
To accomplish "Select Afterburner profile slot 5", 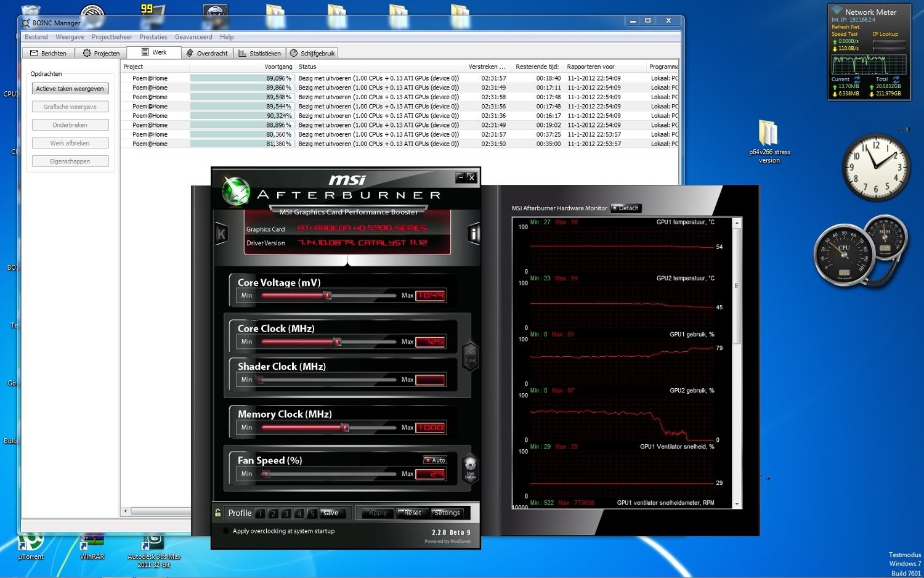I will tap(312, 513).
